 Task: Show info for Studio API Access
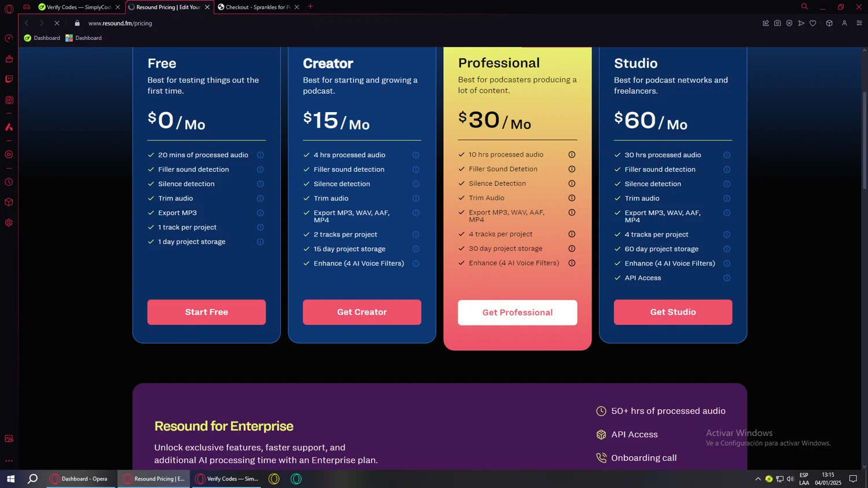tap(727, 278)
